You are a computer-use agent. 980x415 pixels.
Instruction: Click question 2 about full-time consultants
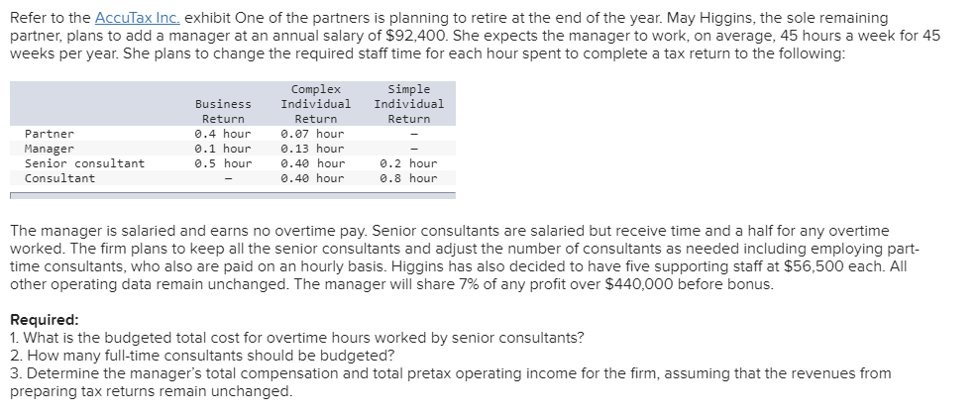[x=202, y=357]
